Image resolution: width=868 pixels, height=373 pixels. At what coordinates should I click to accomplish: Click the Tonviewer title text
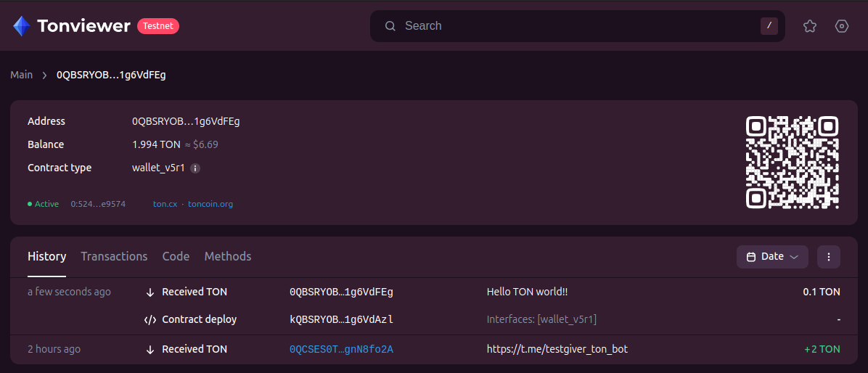click(x=83, y=26)
